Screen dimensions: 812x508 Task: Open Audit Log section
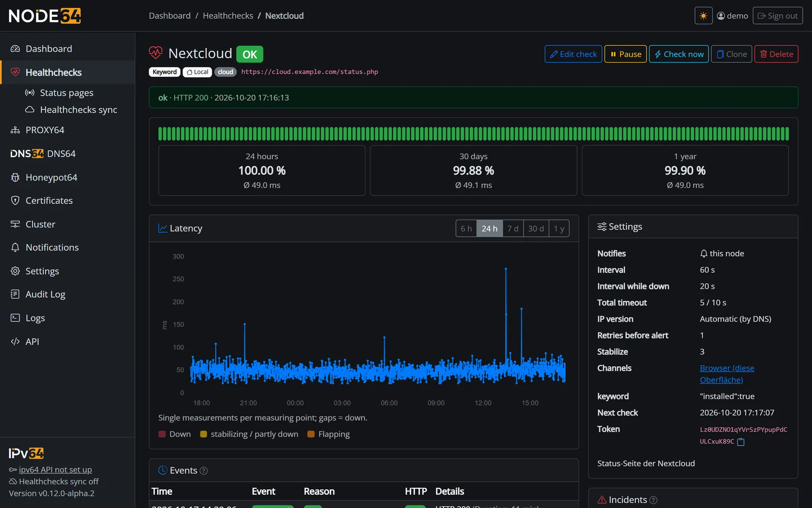67,294
